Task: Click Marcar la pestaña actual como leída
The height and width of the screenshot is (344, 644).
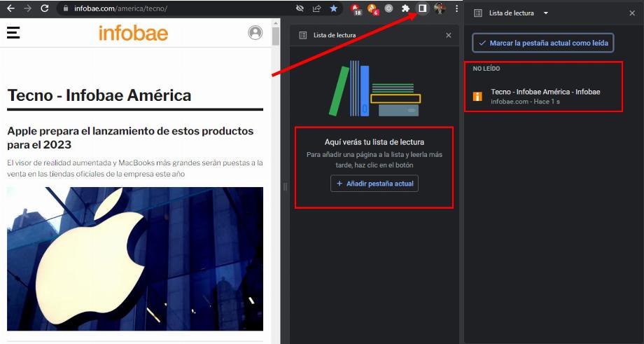Action: pyautogui.click(x=543, y=43)
